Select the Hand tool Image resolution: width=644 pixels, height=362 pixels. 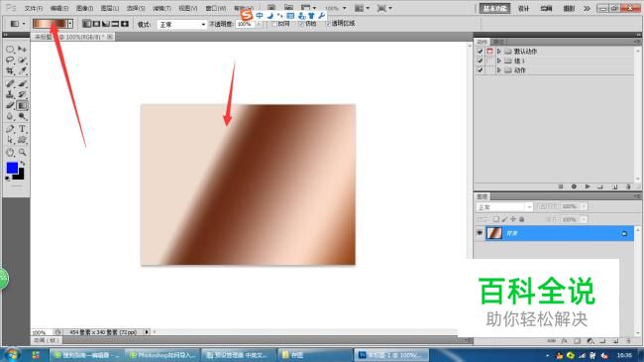10,153
